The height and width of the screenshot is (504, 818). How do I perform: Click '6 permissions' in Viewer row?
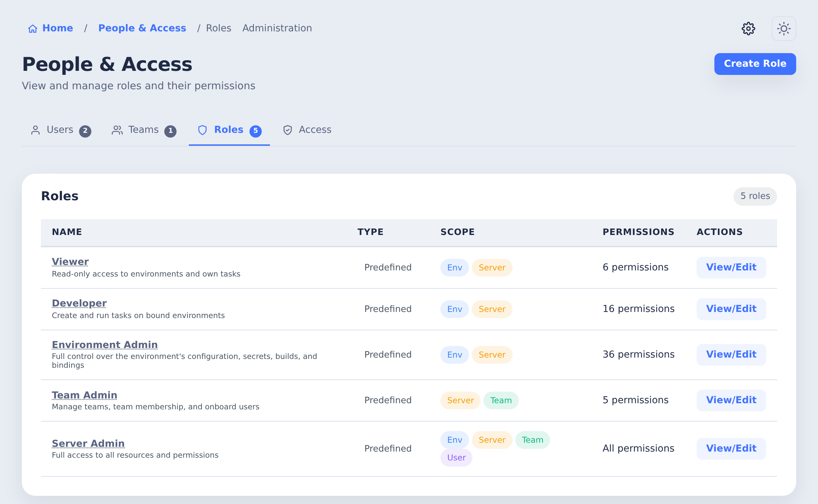[636, 267]
